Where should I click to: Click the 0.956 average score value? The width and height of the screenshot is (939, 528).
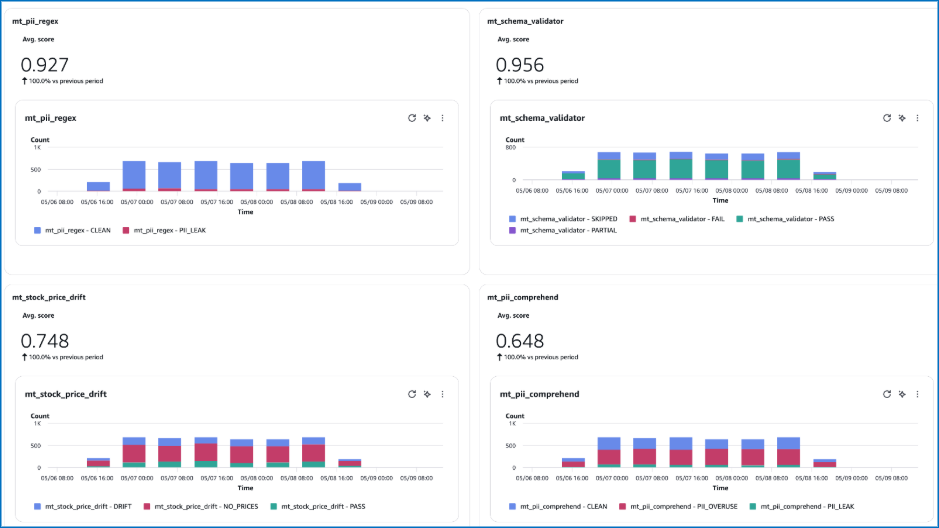tap(520, 65)
